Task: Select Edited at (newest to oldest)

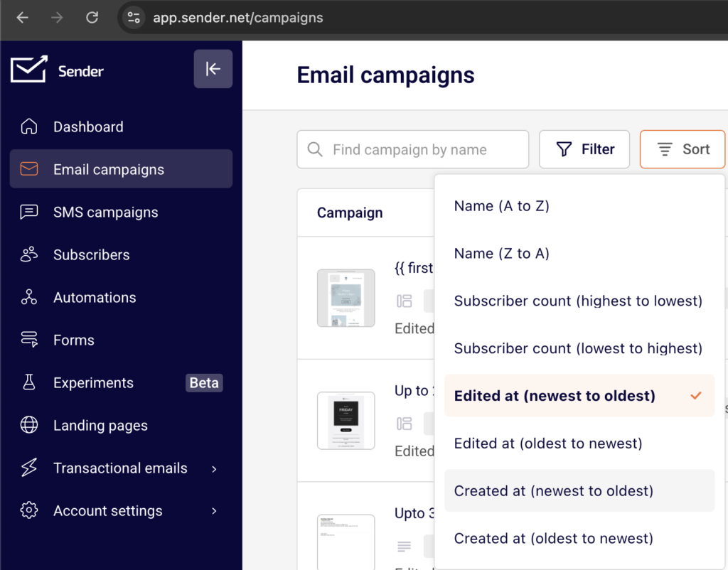Action: [579, 395]
